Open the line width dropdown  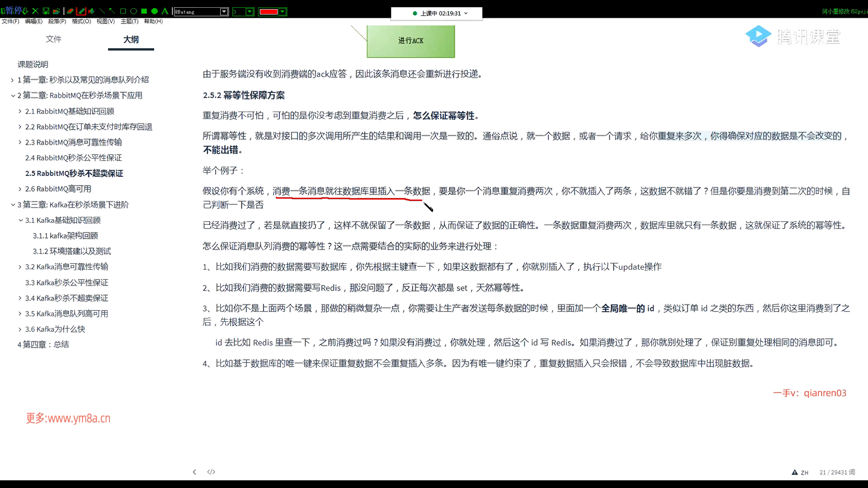[x=250, y=12]
